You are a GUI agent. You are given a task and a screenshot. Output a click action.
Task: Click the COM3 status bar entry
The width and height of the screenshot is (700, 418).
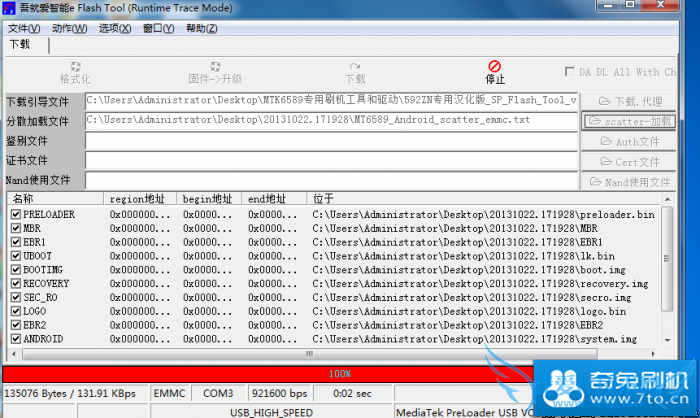coord(218,393)
